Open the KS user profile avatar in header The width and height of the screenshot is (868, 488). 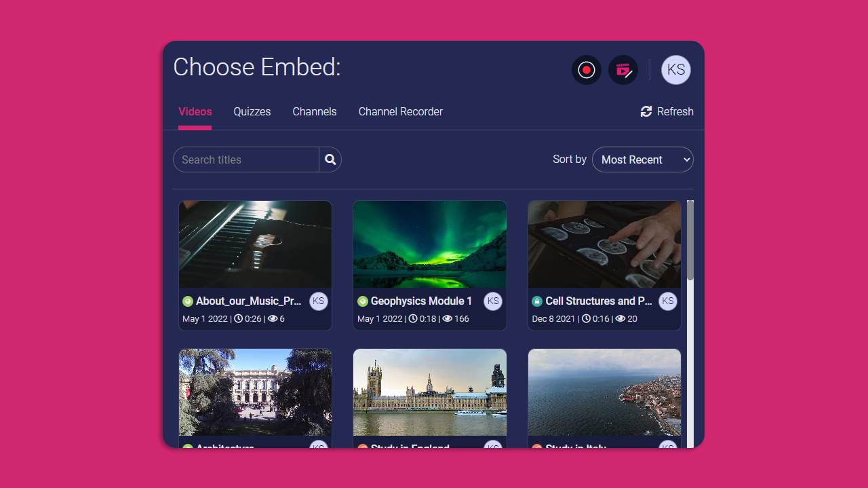click(676, 70)
